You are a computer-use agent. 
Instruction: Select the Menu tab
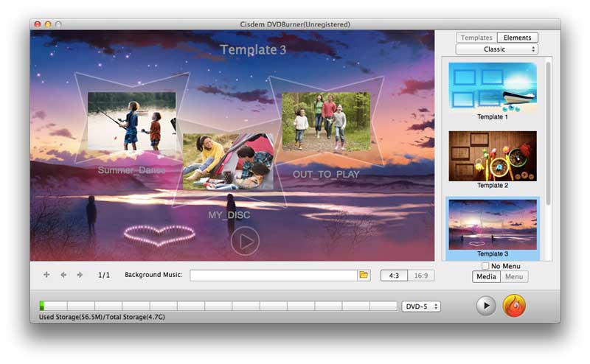(x=514, y=277)
